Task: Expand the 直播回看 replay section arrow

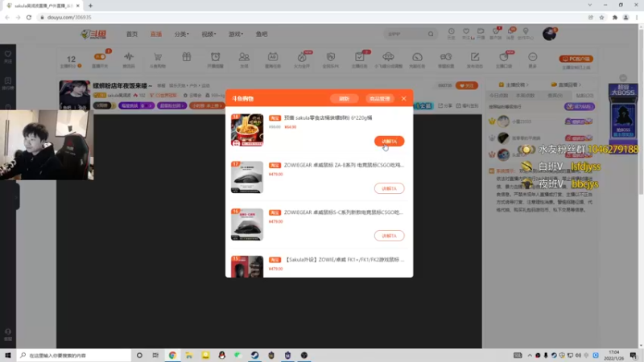Action: 580,85
